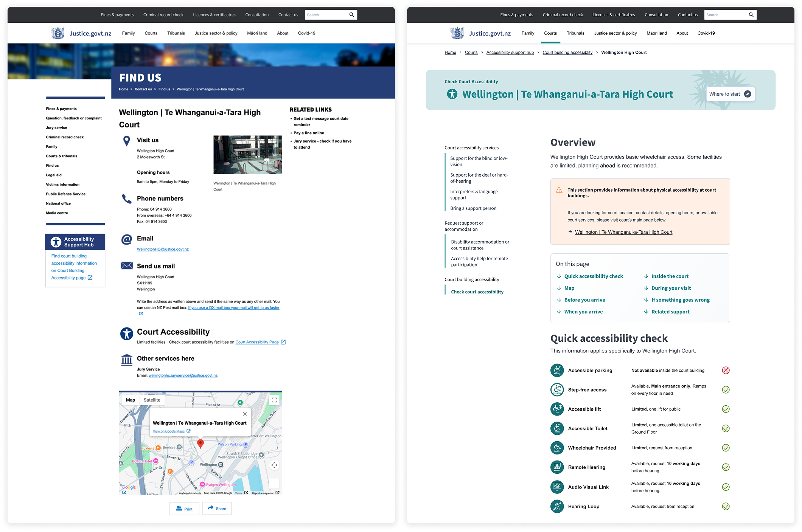The width and height of the screenshot is (802, 532).
Task: Click the red map marker pin
Action: [201, 444]
